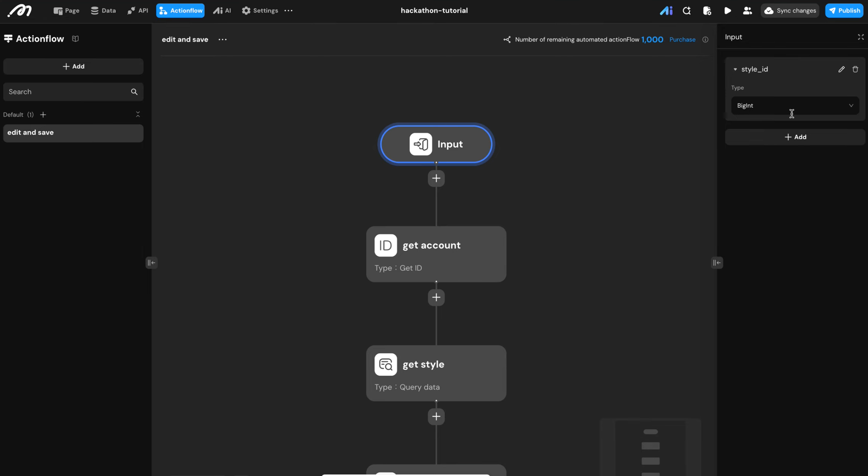Viewport: 868px width, 476px height.
Task: Click the refresh AI chat icon
Action: 686,11
